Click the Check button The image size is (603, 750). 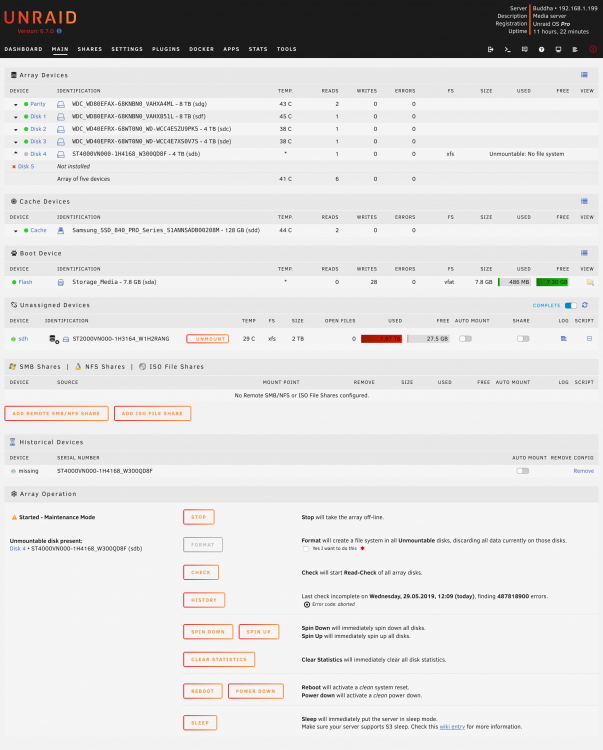pyautogui.click(x=201, y=573)
